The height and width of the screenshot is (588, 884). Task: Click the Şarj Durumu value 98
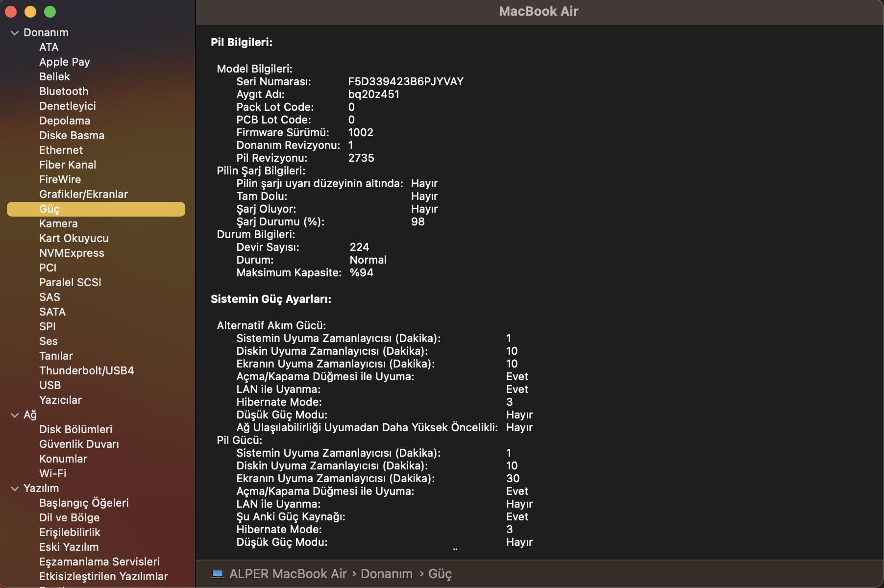click(418, 222)
